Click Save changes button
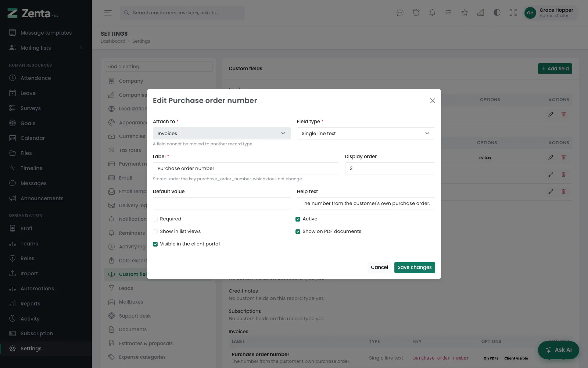 415,268
